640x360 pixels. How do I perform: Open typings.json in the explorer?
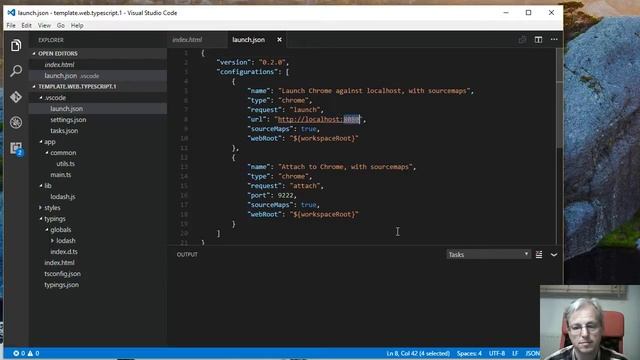pyautogui.click(x=62, y=285)
